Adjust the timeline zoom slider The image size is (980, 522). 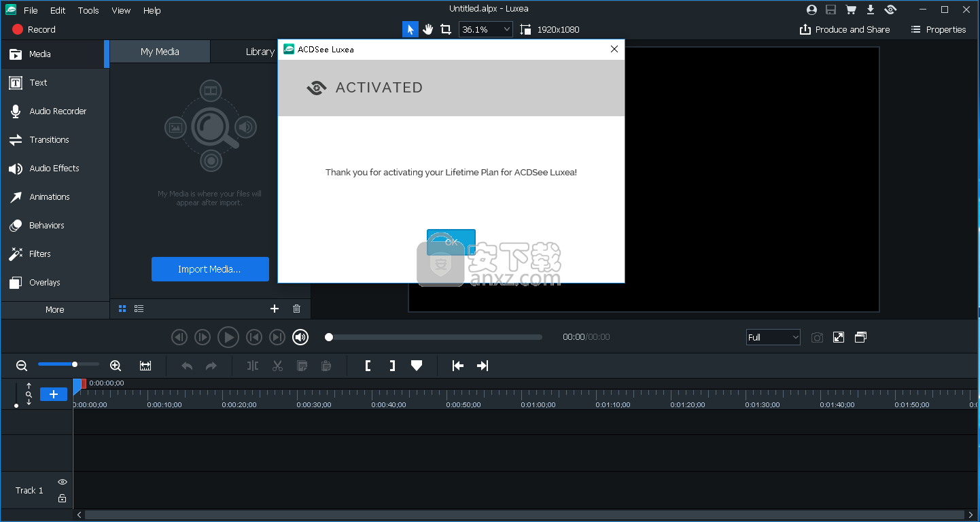point(69,364)
